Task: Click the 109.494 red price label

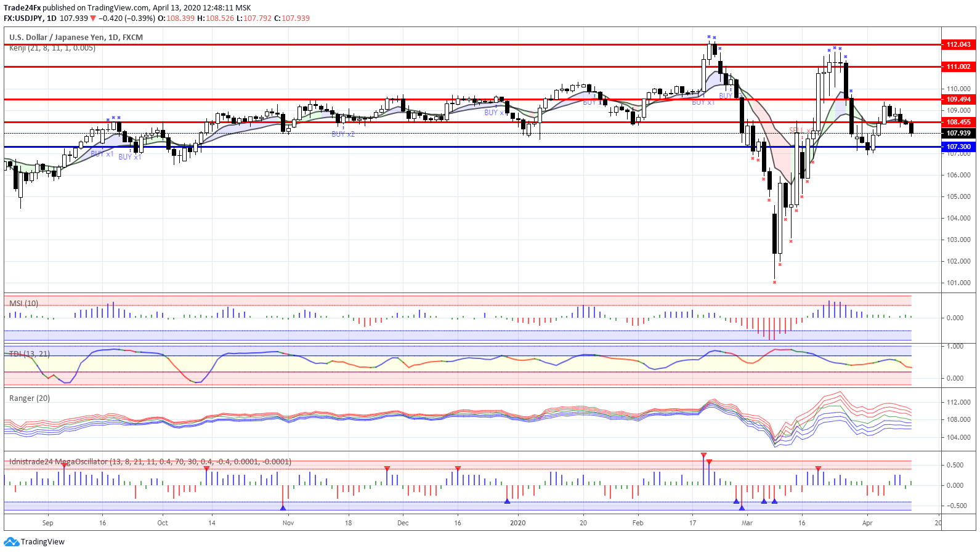Action: (x=958, y=99)
